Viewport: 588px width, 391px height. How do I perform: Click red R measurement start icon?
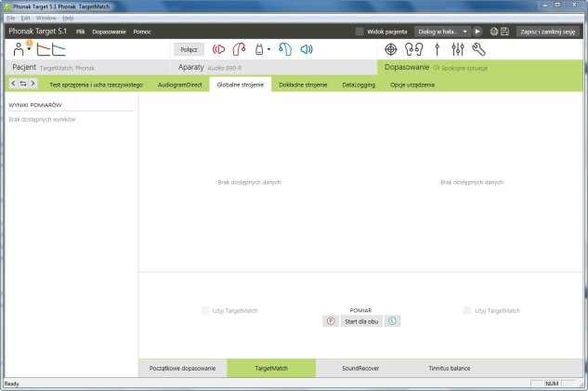point(331,321)
